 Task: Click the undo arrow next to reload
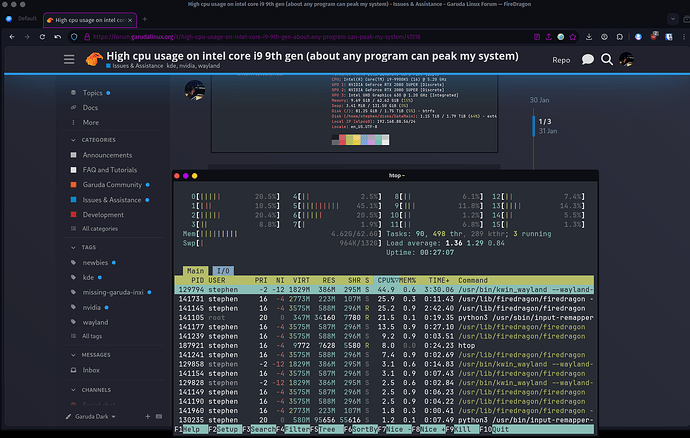click(58, 37)
